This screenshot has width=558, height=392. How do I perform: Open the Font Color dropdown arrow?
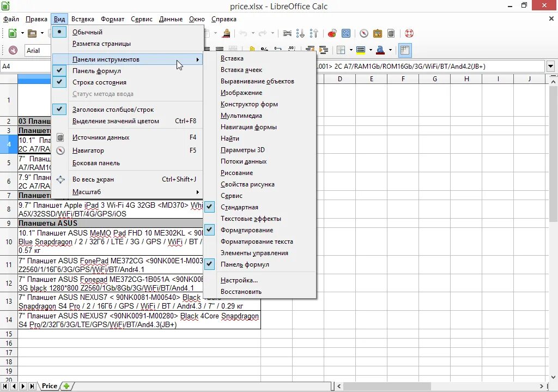(390, 50)
